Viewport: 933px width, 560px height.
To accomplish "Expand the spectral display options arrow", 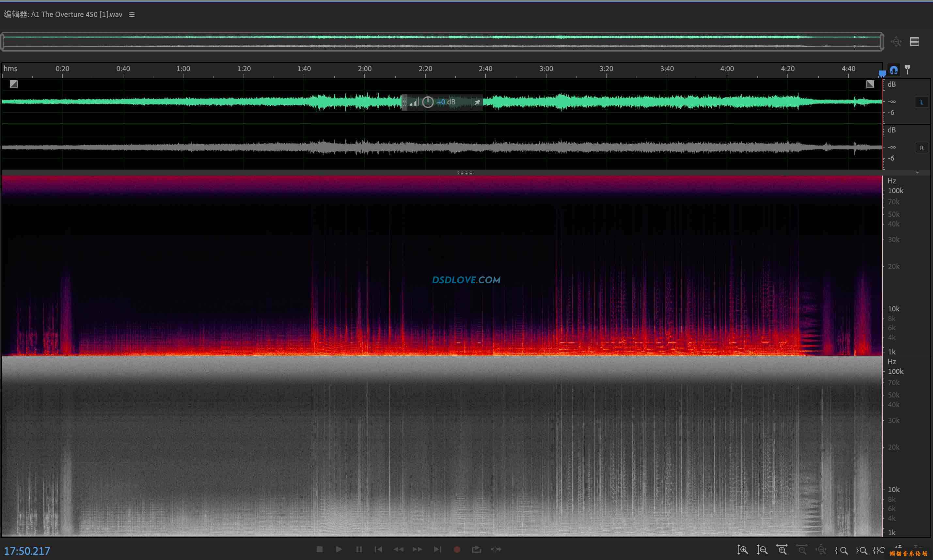I will click(x=917, y=172).
